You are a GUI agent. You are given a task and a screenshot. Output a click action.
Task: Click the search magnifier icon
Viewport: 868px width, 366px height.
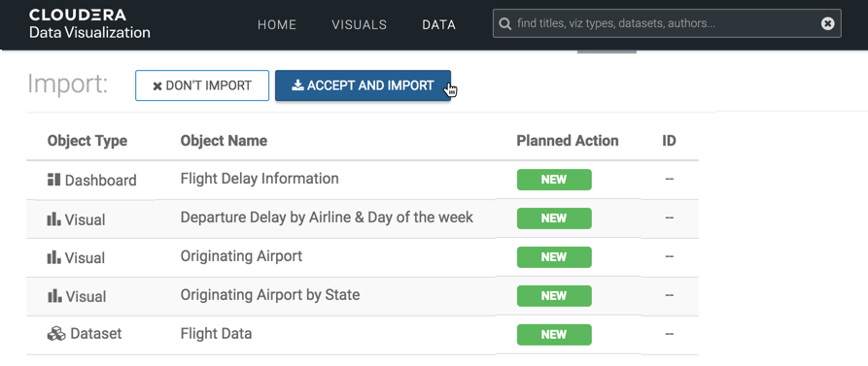click(x=504, y=23)
